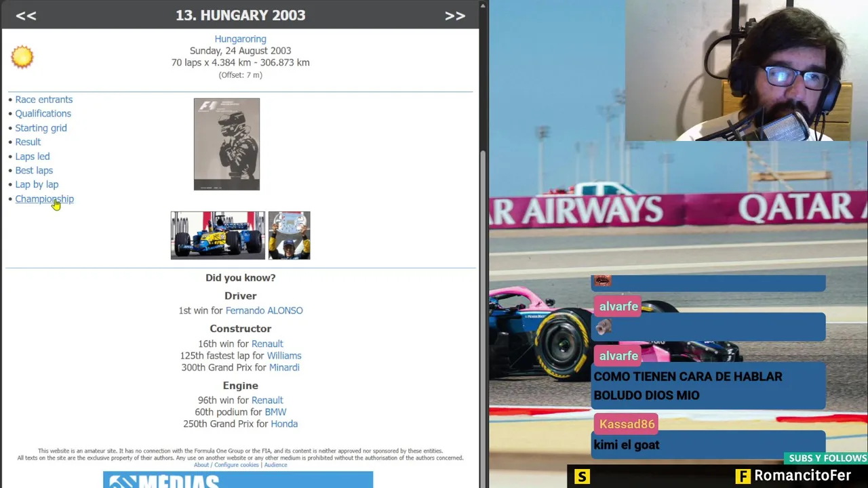Click Kassad86 username in chat

pos(627,424)
